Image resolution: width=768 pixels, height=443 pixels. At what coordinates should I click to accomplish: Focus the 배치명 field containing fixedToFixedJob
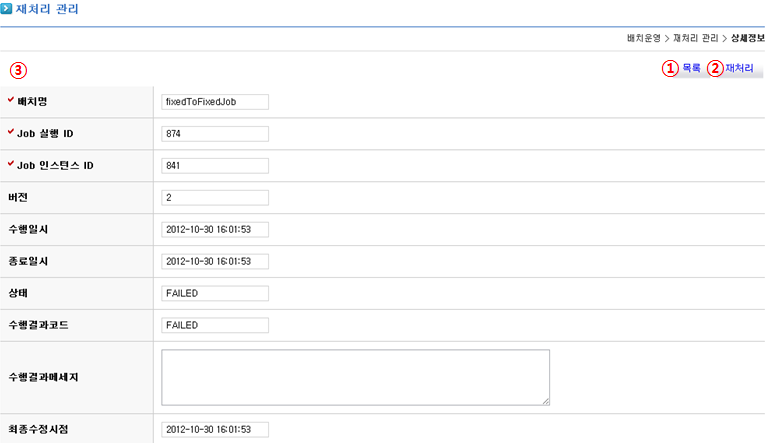click(x=215, y=102)
